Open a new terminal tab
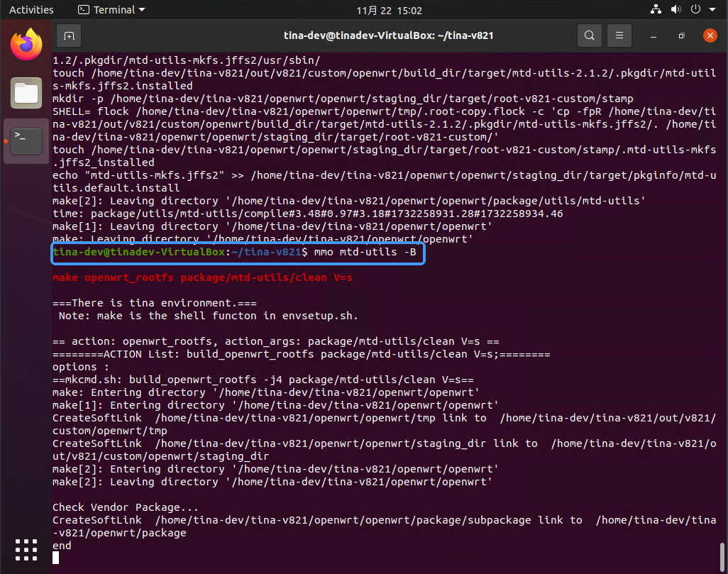 69,35
